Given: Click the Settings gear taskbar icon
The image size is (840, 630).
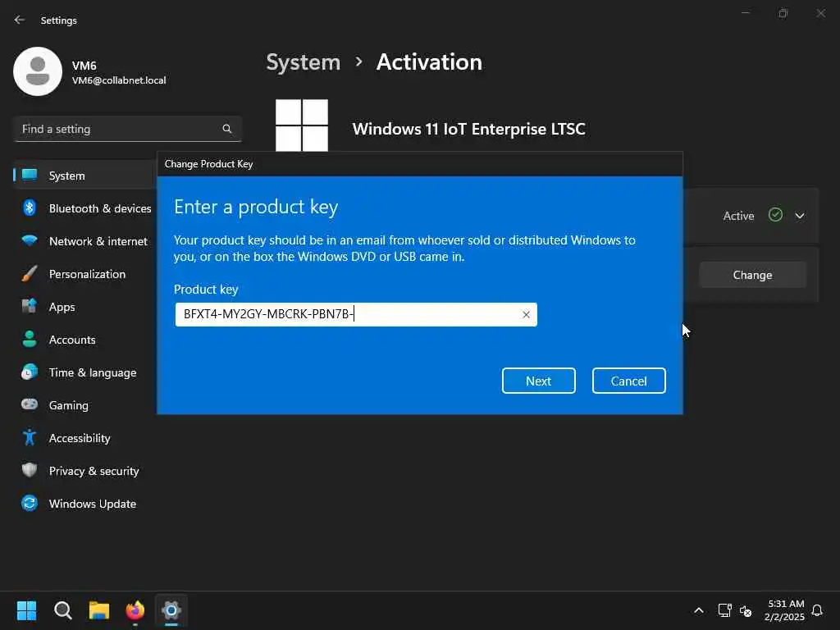Looking at the screenshot, I should tap(171, 610).
